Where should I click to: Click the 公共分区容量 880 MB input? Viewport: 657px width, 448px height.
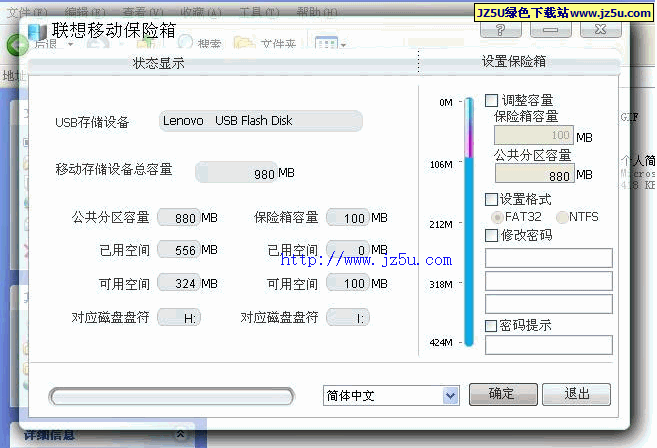[535, 173]
